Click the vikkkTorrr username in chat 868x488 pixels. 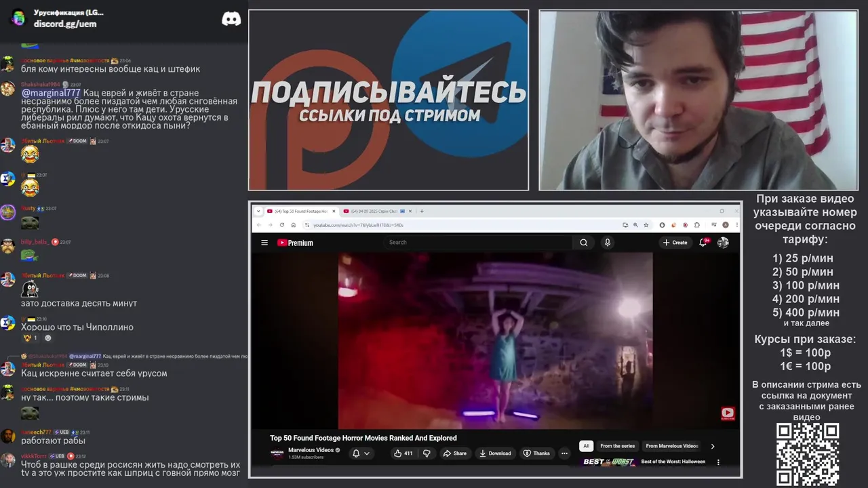point(34,456)
